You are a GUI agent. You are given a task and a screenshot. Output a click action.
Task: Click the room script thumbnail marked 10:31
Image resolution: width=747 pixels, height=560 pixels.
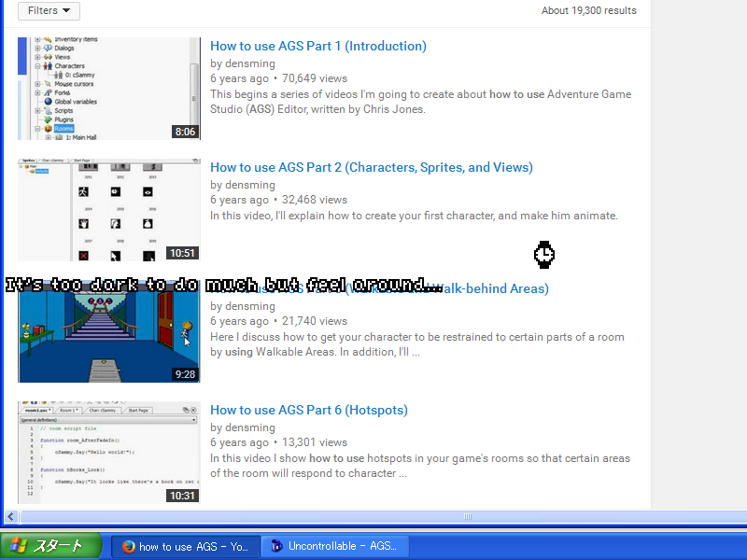(108, 453)
